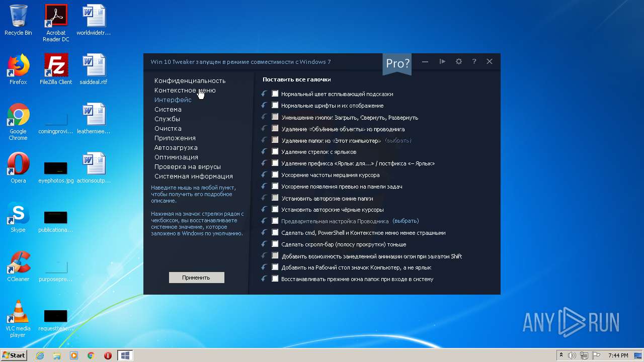Screen dimensions: 644x362
Task: Click restore arrow beside 'Ускорение частоты мерцания курсора'
Action: pyautogui.click(x=264, y=174)
